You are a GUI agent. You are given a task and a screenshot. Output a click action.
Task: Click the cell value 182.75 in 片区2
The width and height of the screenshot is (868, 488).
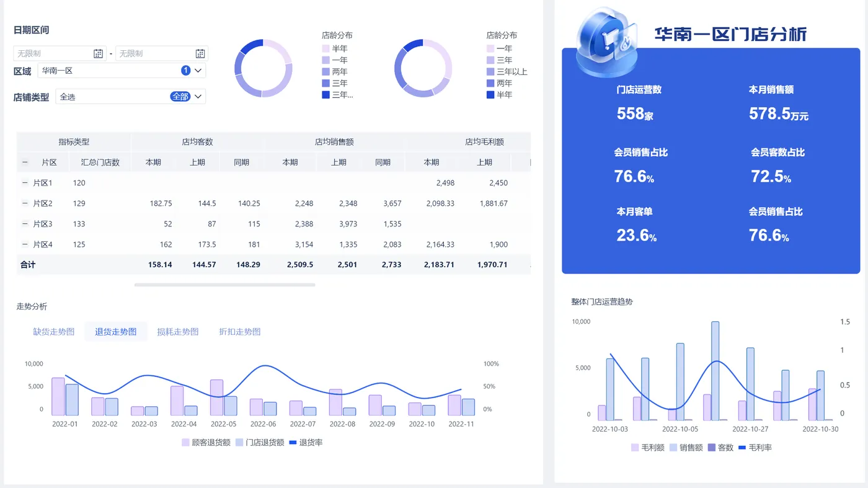coord(161,203)
